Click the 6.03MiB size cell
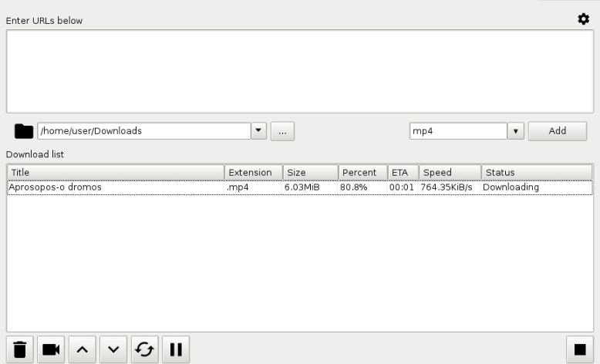Screen dimensions: 600x364 click(x=302, y=187)
